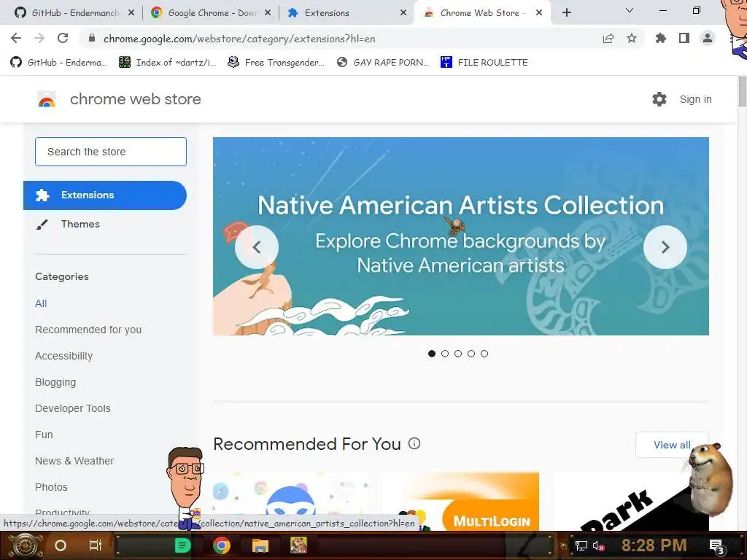Screen dimensions: 747x560
Task: Open the Recommended For You info icon
Action: point(414,444)
